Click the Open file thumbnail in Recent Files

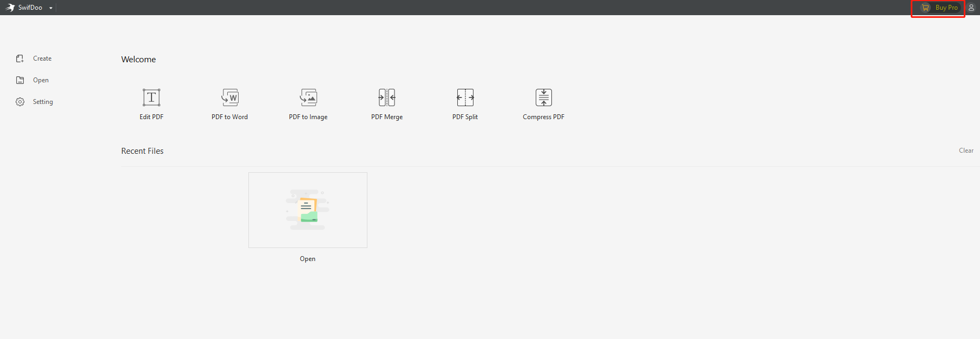pos(308,210)
